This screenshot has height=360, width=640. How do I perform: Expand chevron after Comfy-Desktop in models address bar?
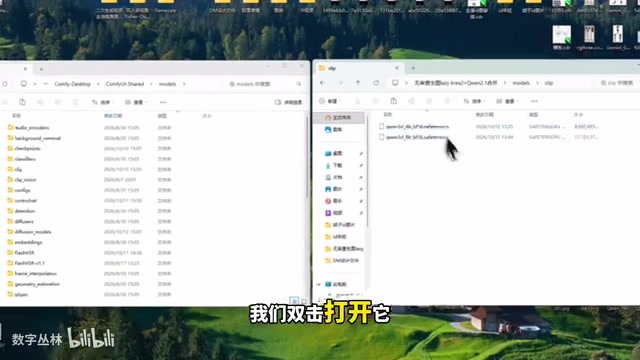(x=98, y=84)
